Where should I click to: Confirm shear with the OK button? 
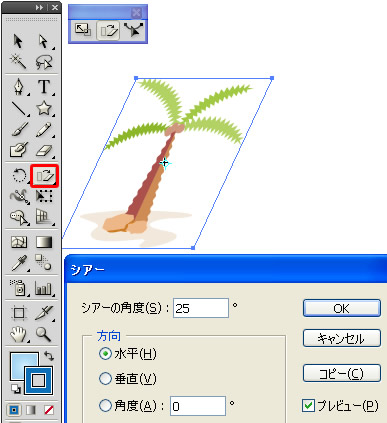(342, 308)
